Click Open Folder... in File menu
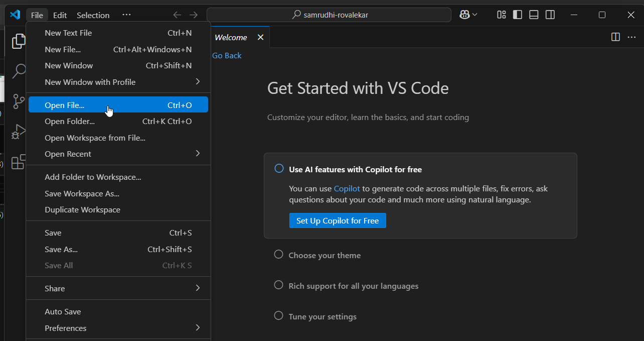The image size is (644, 341). pyautogui.click(x=70, y=121)
